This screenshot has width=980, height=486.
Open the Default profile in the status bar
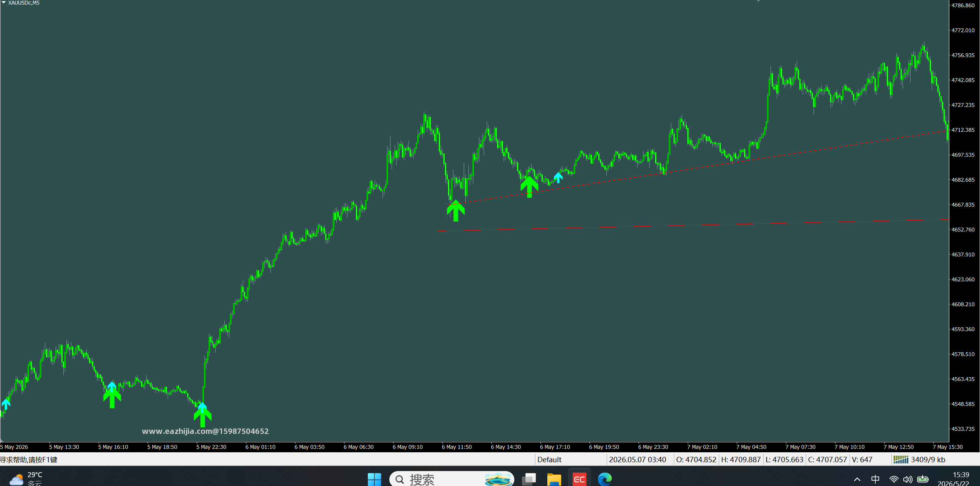[x=549, y=459]
